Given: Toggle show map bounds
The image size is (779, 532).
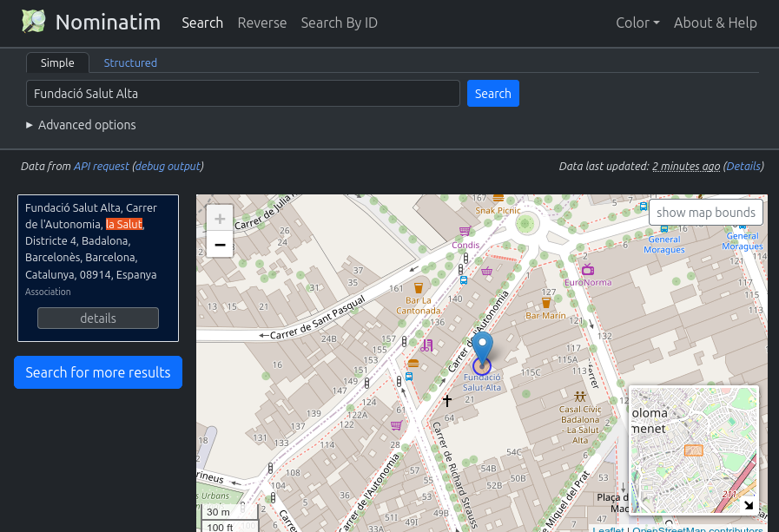Looking at the screenshot, I should [x=705, y=213].
